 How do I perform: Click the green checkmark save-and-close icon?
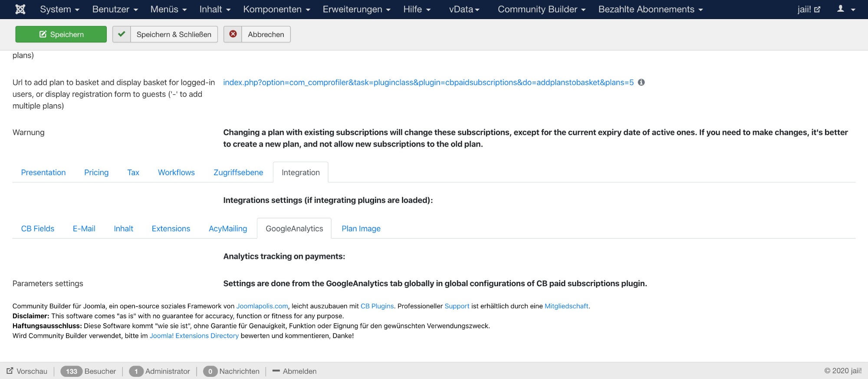point(122,34)
